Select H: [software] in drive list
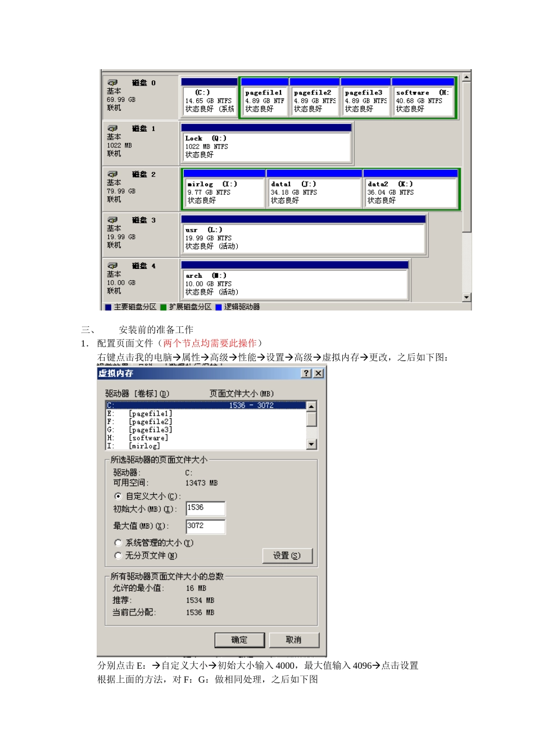Viewport: 534px width, 756px height. (x=206, y=438)
